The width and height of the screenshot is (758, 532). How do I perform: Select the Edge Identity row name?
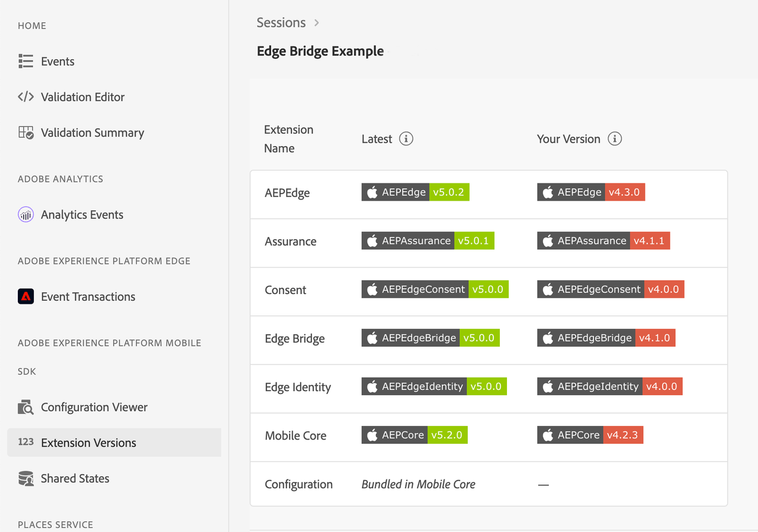298,387
